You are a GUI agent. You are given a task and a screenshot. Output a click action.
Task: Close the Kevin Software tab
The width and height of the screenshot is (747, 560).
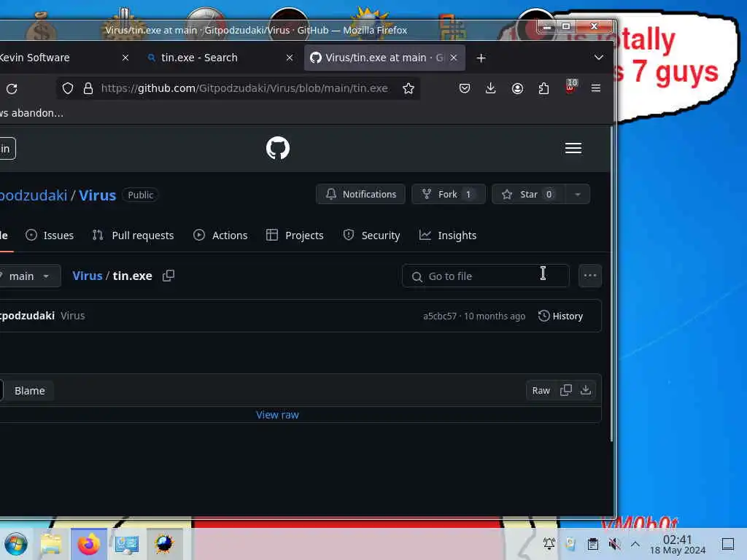[125, 58]
